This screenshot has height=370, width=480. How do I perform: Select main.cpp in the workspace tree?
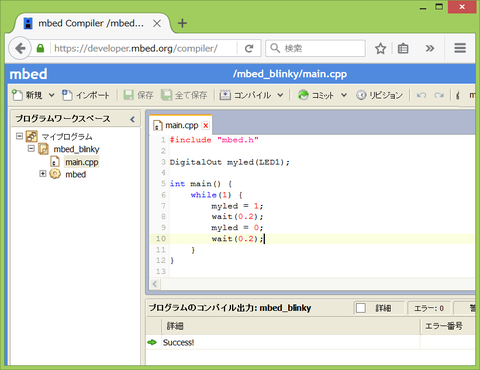coord(82,162)
